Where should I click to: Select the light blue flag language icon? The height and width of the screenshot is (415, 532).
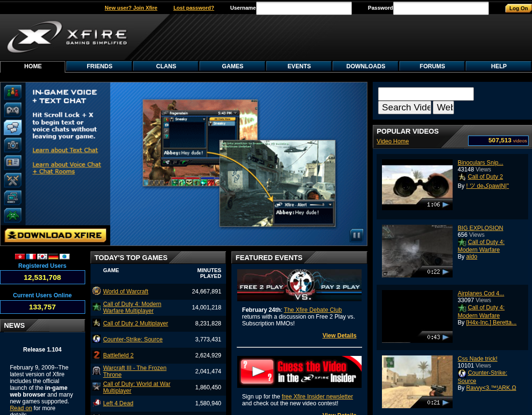pyautogui.click(x=64, y=257)
